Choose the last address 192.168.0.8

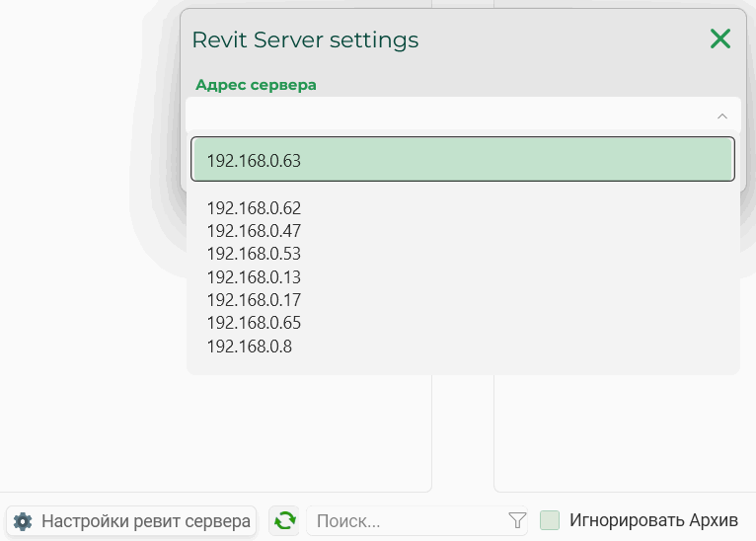250,347
